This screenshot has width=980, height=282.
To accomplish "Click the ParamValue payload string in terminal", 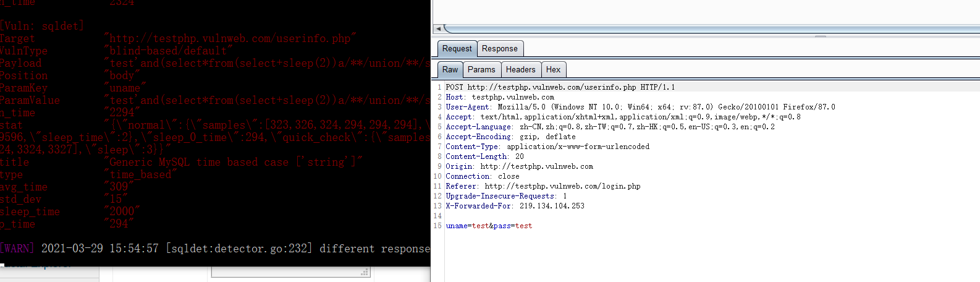I will coord(267,100).
